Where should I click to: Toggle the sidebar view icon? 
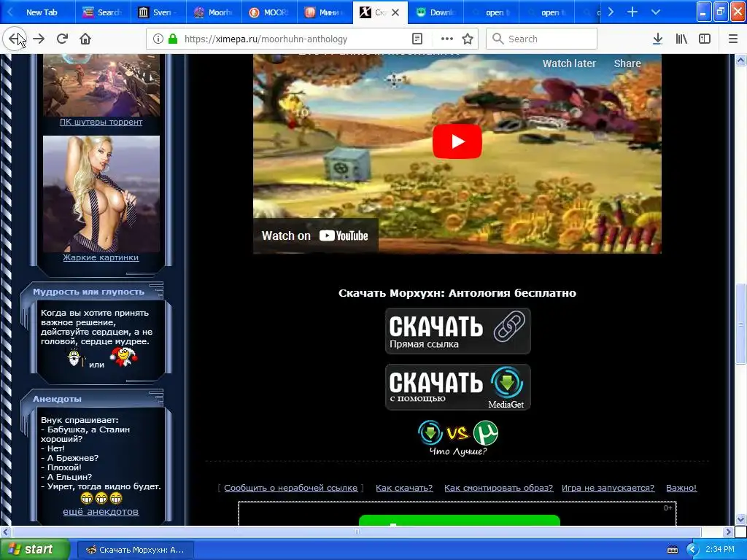(705, 39)
